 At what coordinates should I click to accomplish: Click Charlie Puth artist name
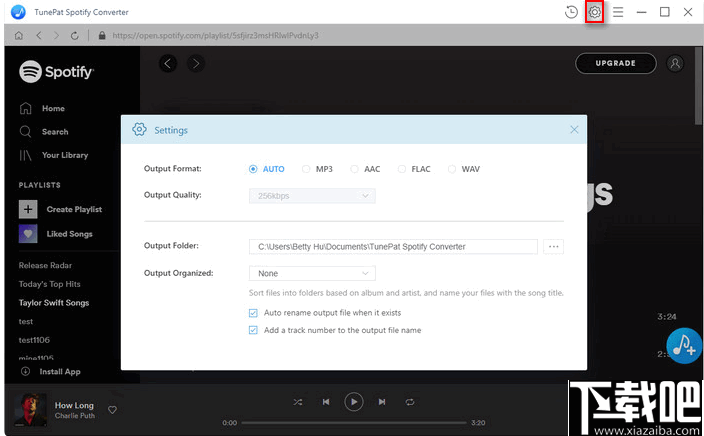pyautogui.click(x=75, y=416)
